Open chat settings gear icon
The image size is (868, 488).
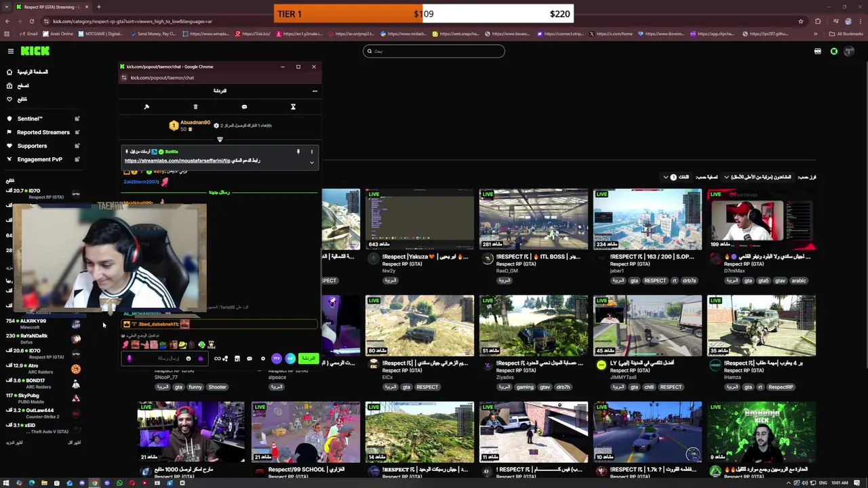click(263, 359)
